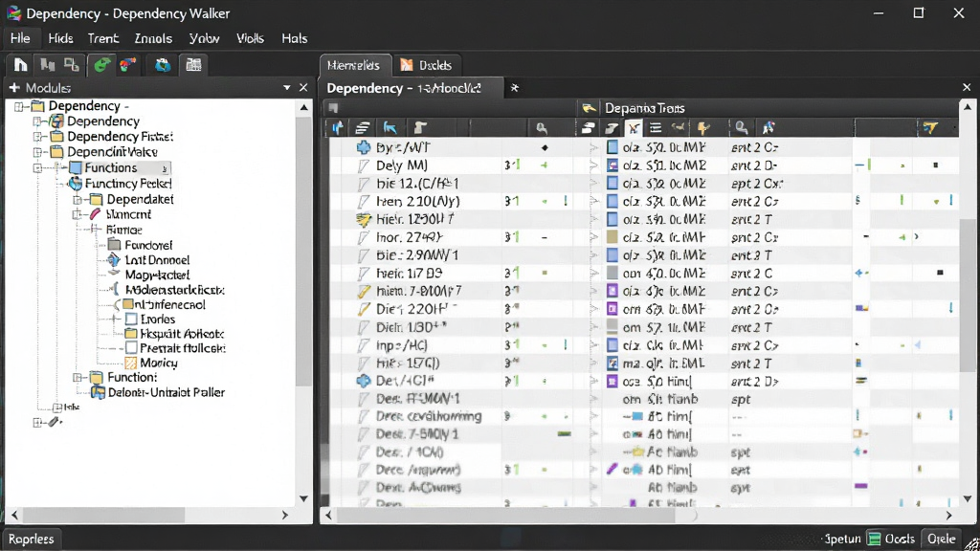Expand the node with the pink pencil icon
This screenshot has height=551, width=980.
point(77,214)
